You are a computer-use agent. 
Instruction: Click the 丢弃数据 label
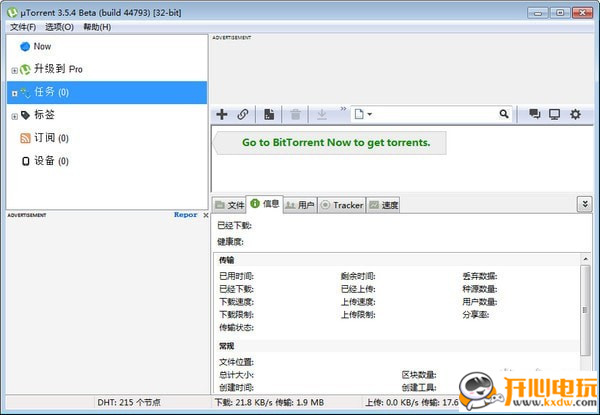[x=480, y=276]
